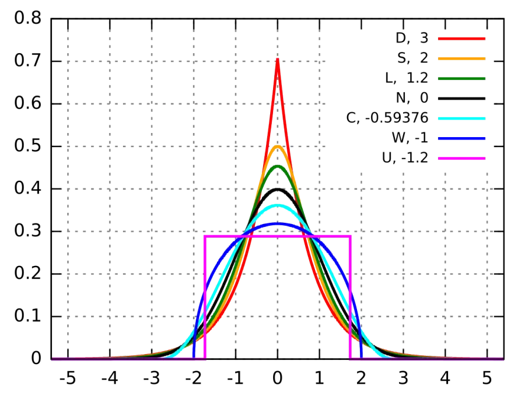Click the y-axis label 0.8
Viewport: 532px width, 399px height.
27,18
